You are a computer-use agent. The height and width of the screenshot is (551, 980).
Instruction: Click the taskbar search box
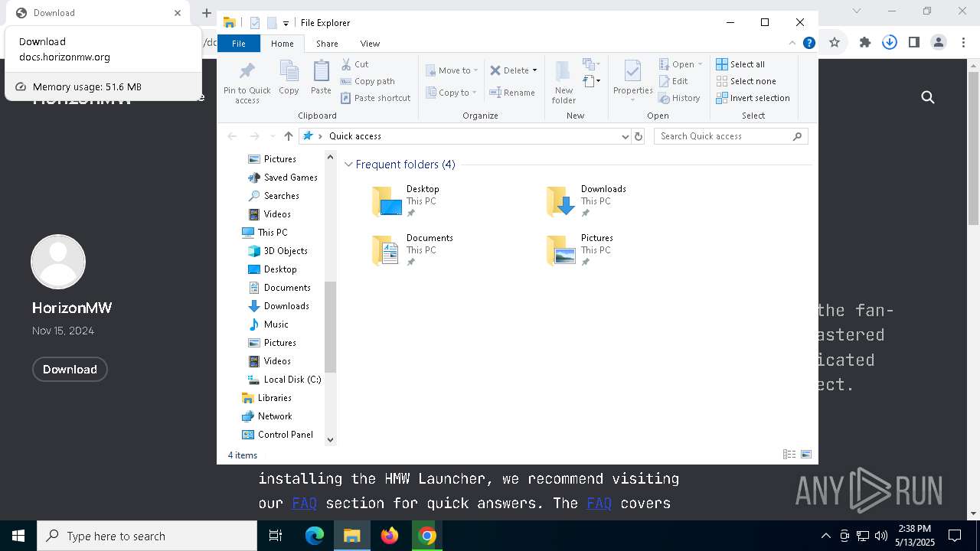[x=147, y=536]
